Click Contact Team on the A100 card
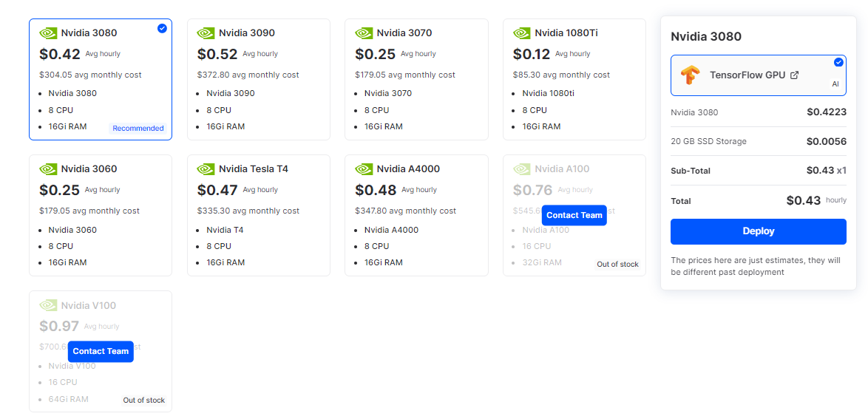 tap(574, 215)
